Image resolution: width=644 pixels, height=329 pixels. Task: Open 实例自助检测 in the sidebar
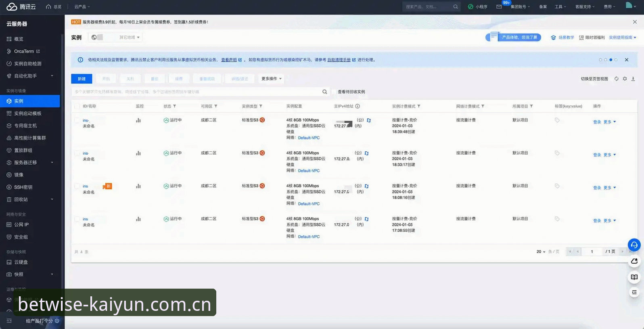point(27,64)
